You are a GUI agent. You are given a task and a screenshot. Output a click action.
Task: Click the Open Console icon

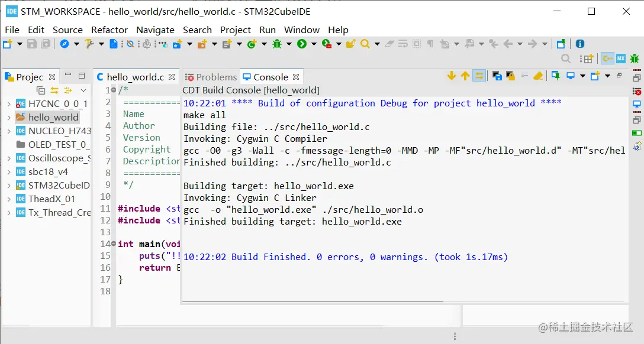(595, 76)
